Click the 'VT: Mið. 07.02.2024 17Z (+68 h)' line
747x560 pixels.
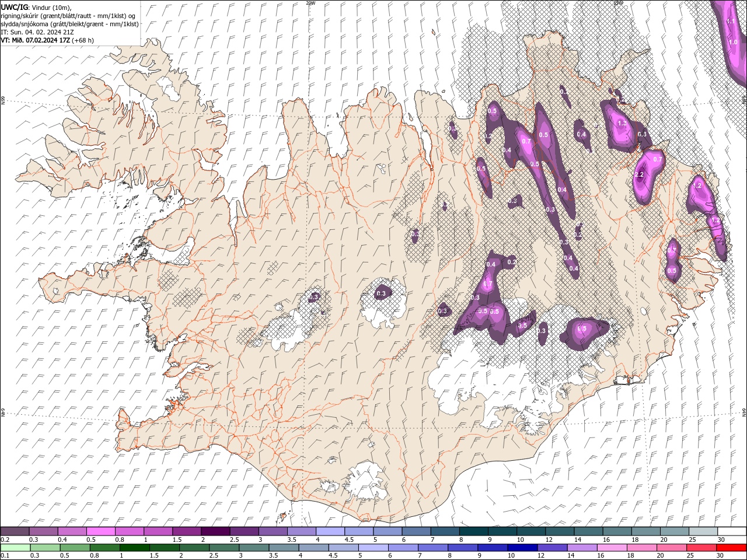point(47,40)
